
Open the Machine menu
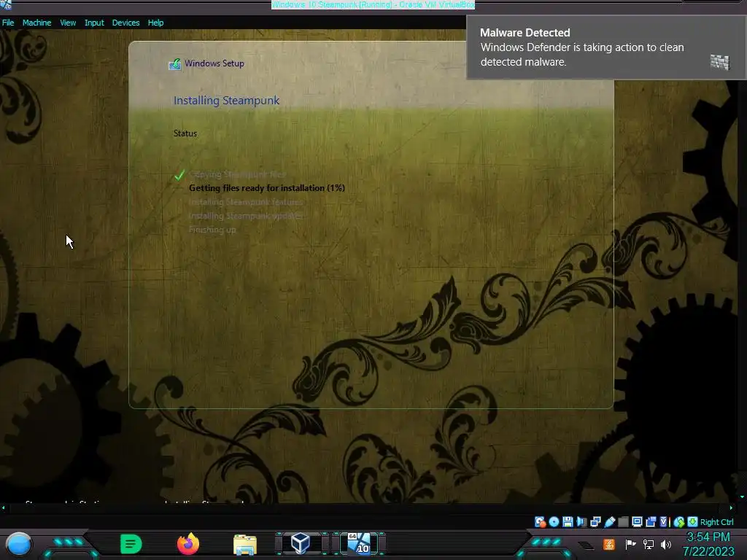[x=36, y=23]
